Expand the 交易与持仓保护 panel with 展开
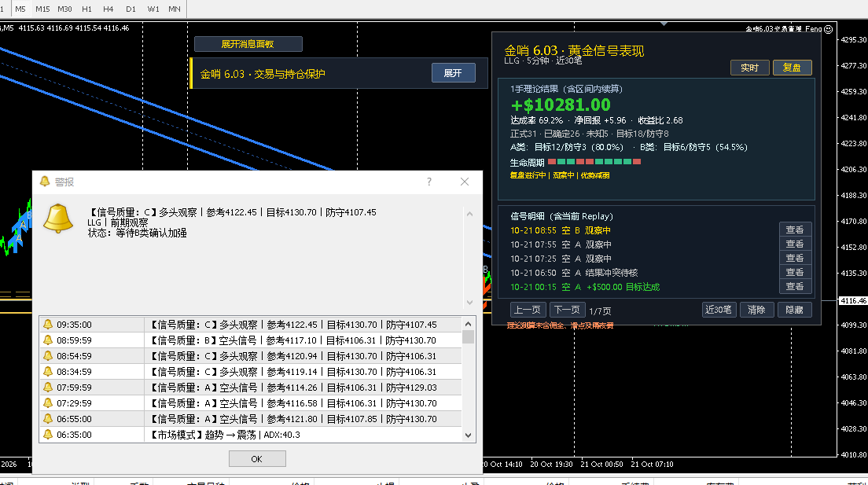 point(453,73)
